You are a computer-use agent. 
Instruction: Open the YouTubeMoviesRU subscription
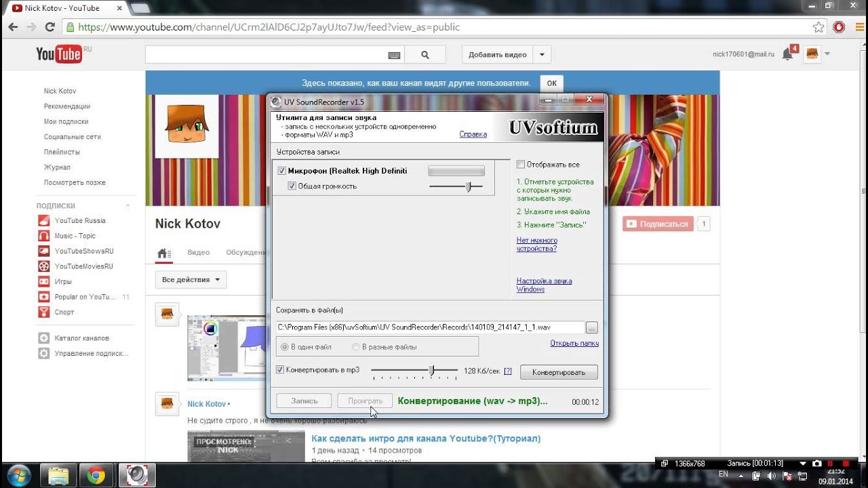click(x=84, y=266)
